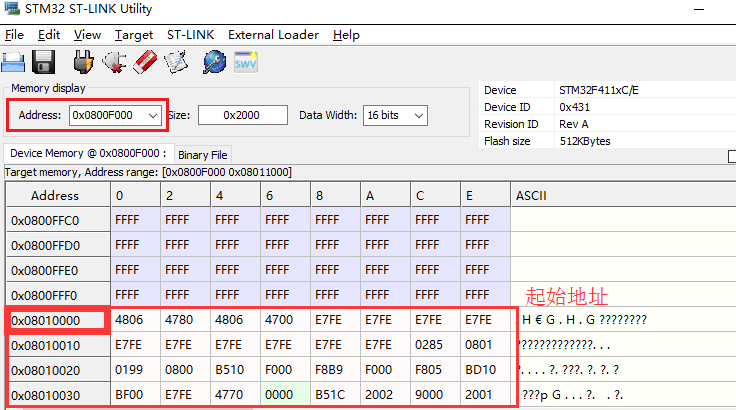The width and height of the screenshot is (736, 410).
Task: Click cell BF00 in row 0x08010030
Action: coord(135,395)
